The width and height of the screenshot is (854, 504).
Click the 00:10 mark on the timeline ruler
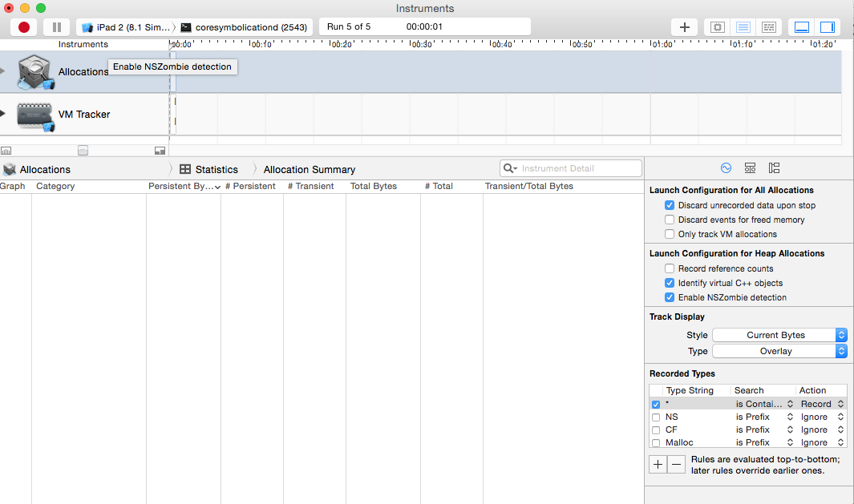pyautogui.click(x=261, y=44)
